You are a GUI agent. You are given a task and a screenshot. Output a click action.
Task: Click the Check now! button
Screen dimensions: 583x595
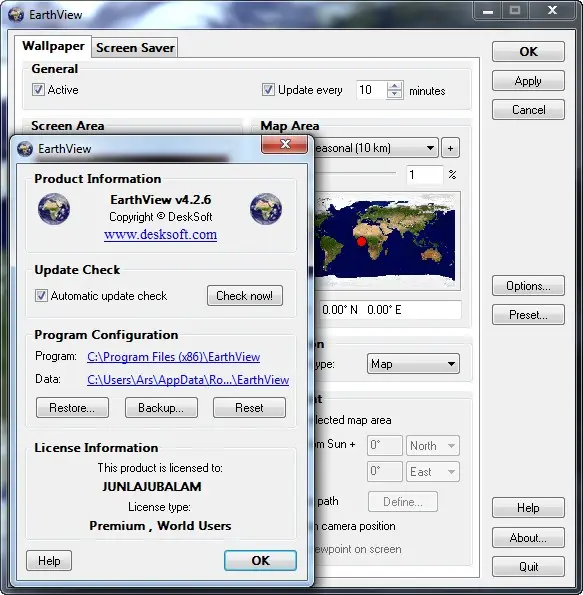pyautogui.click(x=245, y=296)
